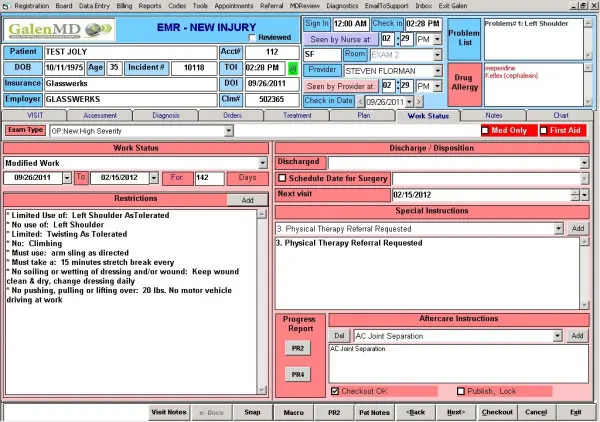Click the GalenMD logo
Screen dimensions: 600x422
coord(59,29)
